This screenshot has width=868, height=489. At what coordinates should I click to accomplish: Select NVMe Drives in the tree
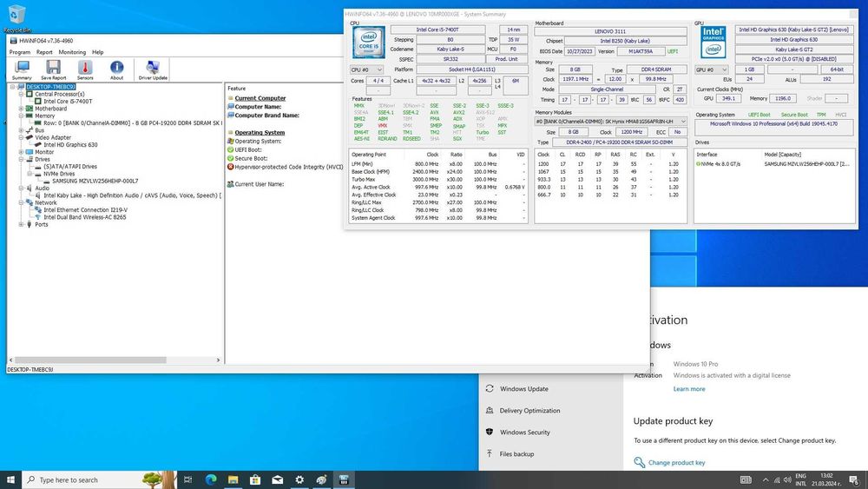59,174
